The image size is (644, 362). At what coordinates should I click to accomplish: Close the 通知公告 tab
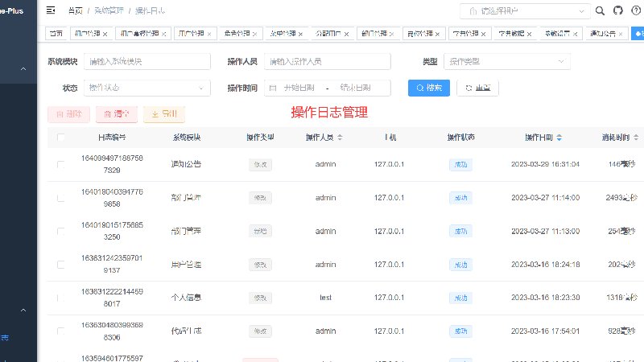click(621, 34)
